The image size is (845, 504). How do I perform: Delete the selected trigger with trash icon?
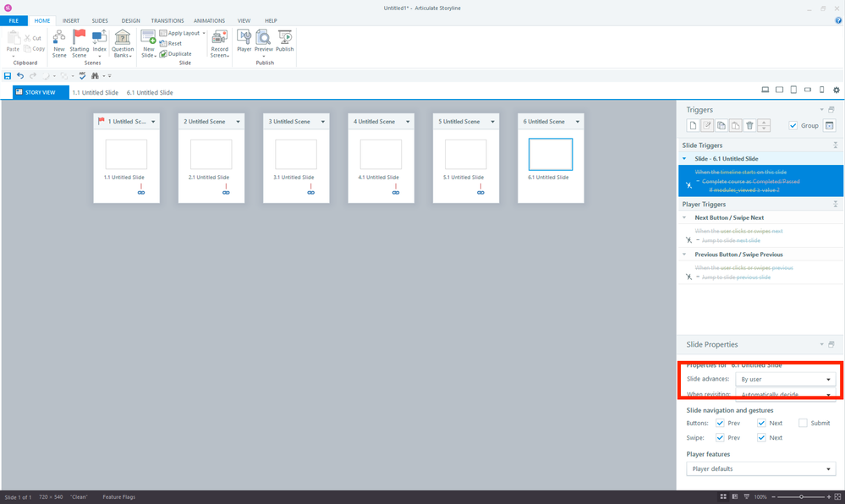[749, 126]
